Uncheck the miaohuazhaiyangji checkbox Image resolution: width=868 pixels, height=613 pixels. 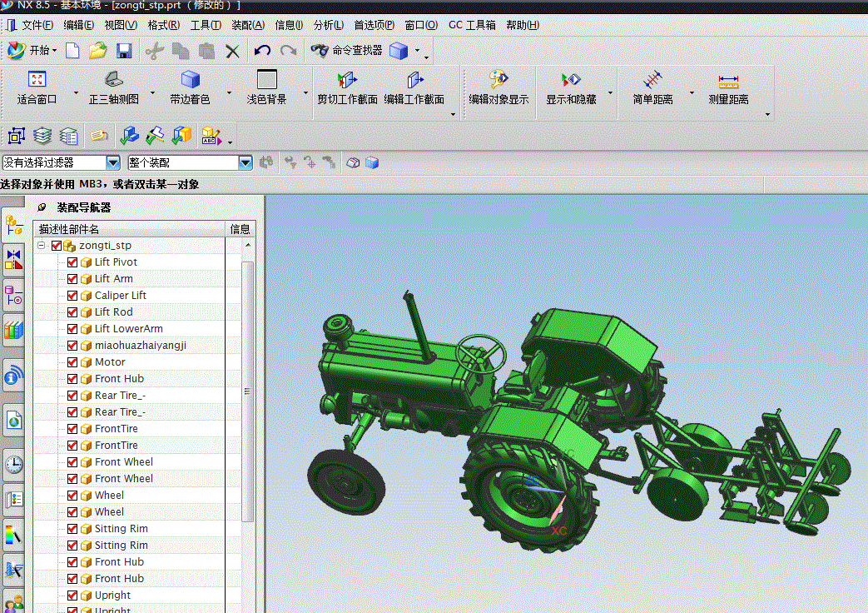(x=72, y=346)
